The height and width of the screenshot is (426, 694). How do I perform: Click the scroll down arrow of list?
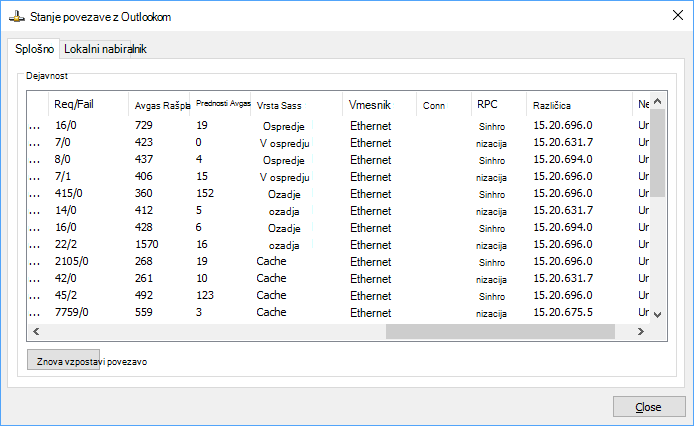tap(658, 314)
